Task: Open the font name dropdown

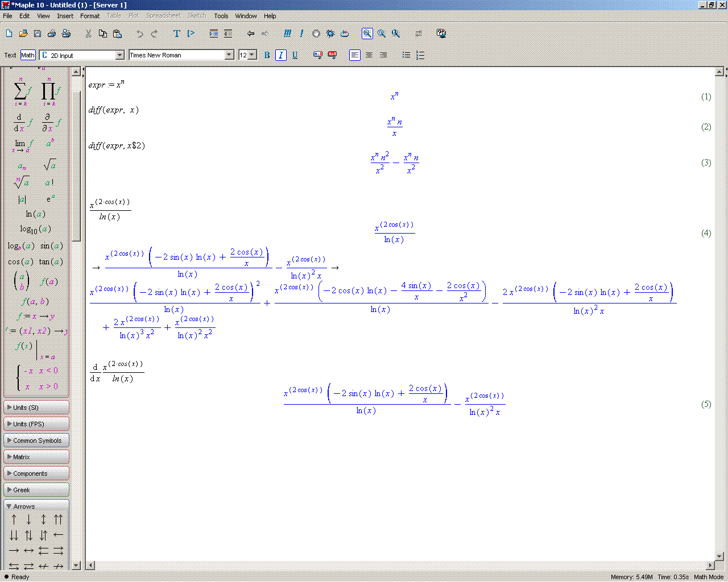Action: (229, 55)
